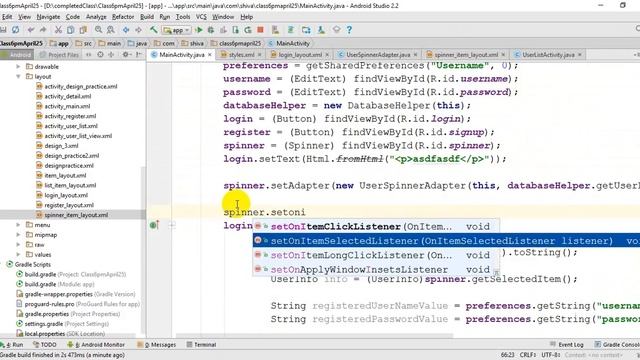Navigate back with the blue arrow icon
Image resolution: width=640 pixels, height=360 pixels.
coord(126,30)
